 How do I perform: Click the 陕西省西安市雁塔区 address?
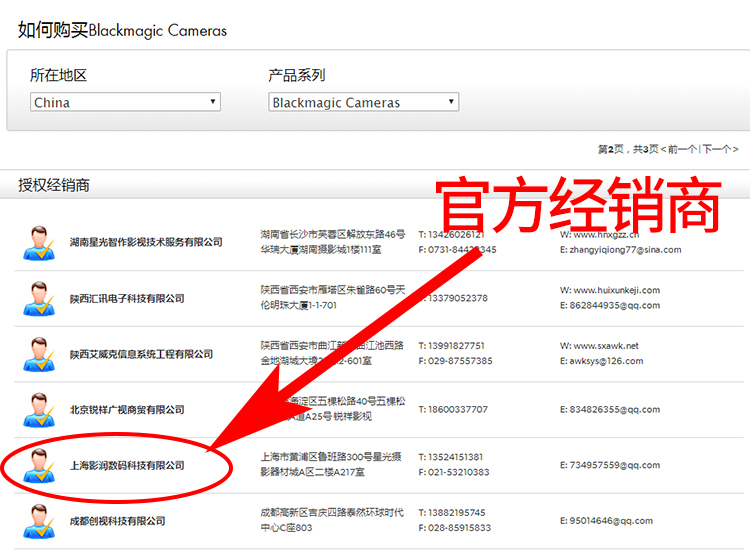(332, 297)
